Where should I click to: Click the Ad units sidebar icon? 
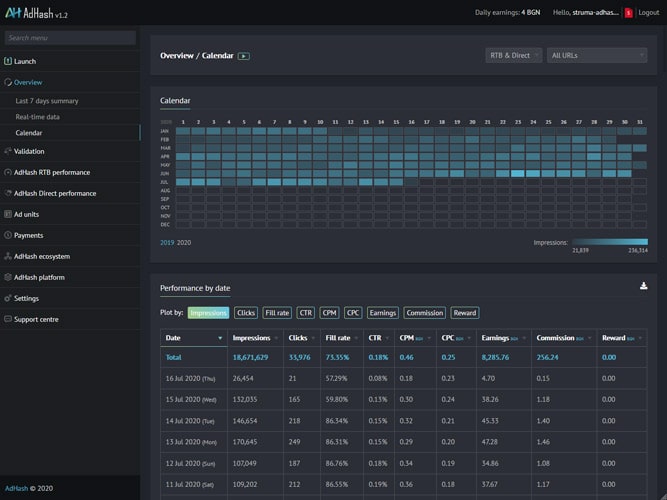click(x=9, y=214)
